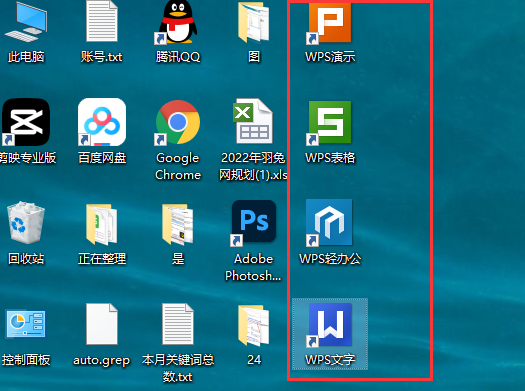Click the WPS轻办公 label text
The height and width of the screenshot is (391, 525).
pos(330,259)
